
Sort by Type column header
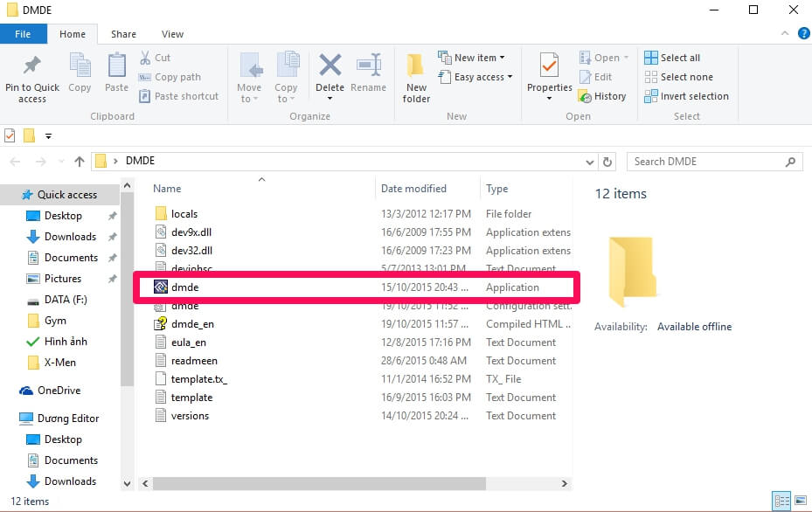click(496, 189)
